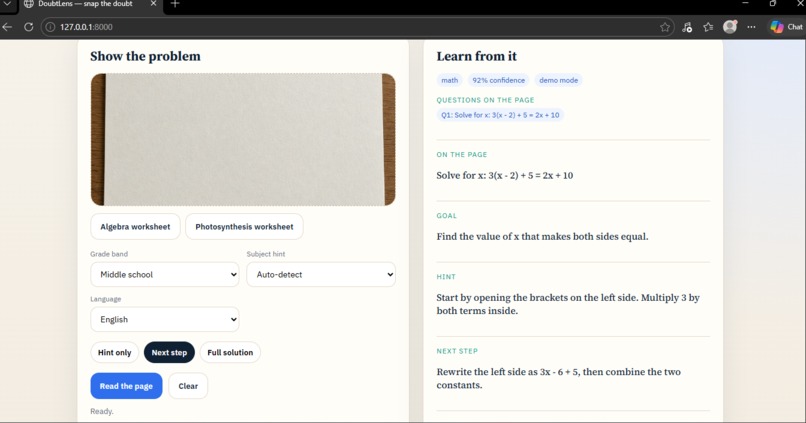Close the DoubtLens tab
Viewport: 806px width, 423px height.
(x=153, y=4)
